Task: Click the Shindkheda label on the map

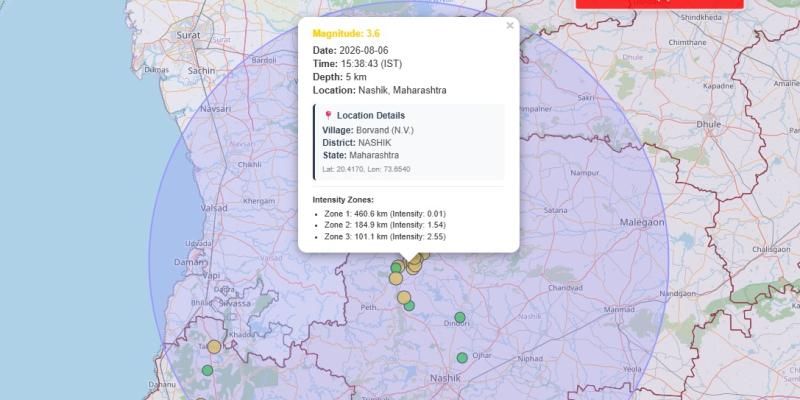Action: click(x=702, y=18)
